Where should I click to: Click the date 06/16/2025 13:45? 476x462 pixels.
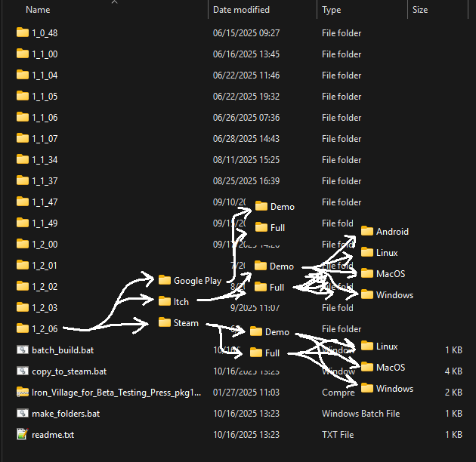tap(246, 54)
